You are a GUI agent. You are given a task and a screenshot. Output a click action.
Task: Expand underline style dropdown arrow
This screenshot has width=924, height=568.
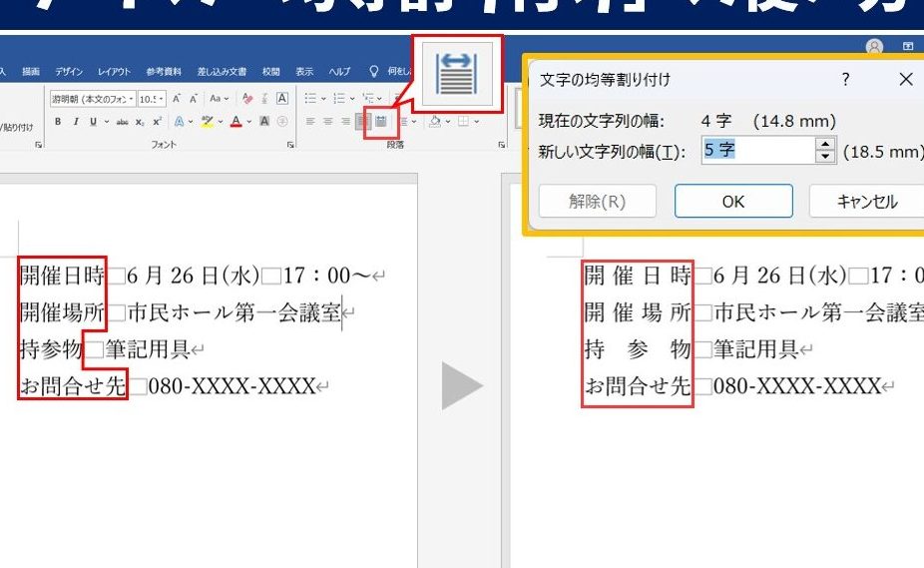(x=107, y=122)
